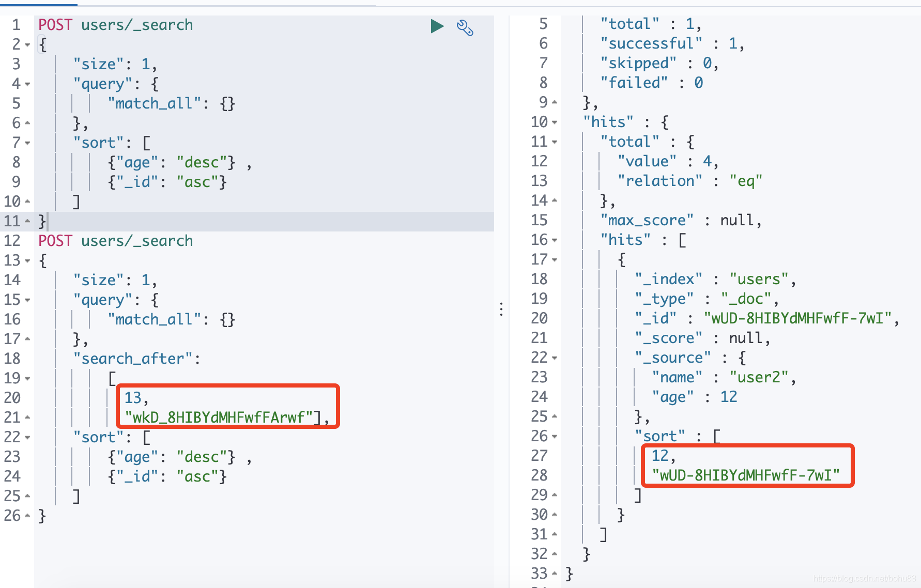Click line number 20 in request gutter
This screenshot has width=921, height=588.
click(x=12, y=398)
